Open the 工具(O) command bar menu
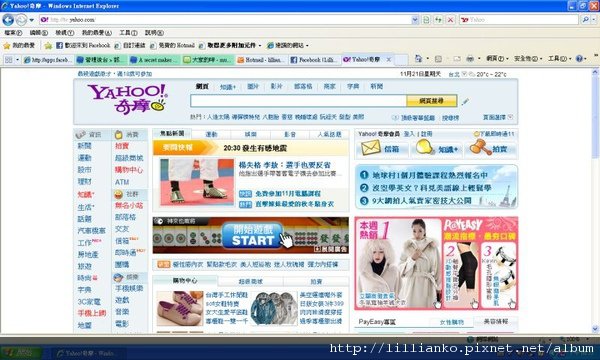The width and height of the screenshot is (600, 360). pos(559,59)
